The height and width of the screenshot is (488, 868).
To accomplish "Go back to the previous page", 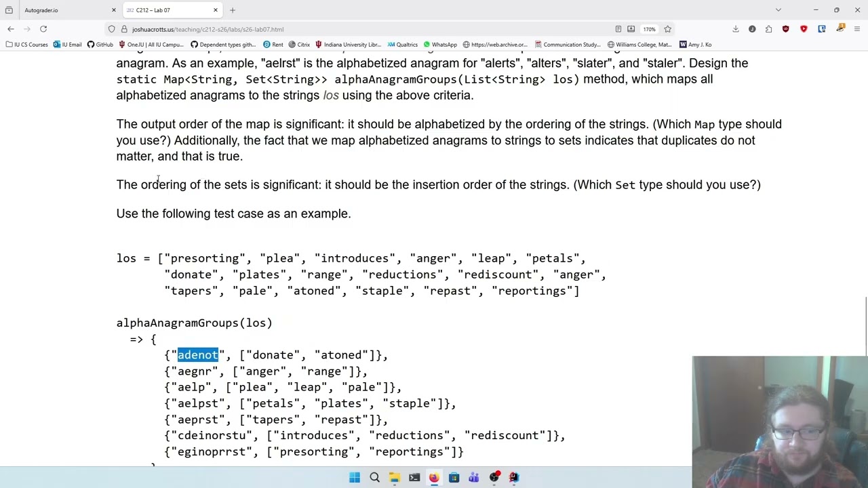I will pos(11,29).
